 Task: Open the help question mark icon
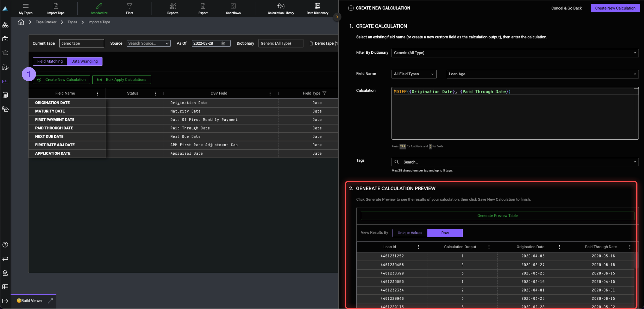tap(5, 245)
